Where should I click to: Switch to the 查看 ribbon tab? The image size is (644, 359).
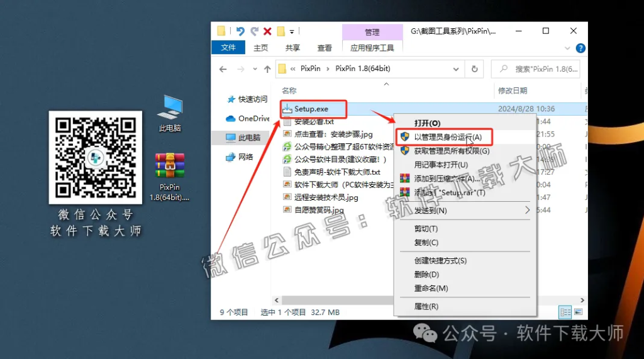pos(325,48)
